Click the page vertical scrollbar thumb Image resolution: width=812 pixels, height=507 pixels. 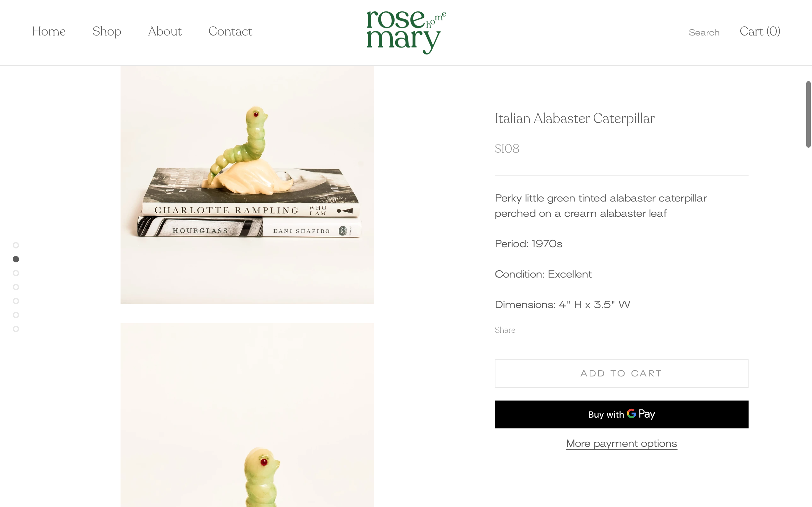coord(808,114)
